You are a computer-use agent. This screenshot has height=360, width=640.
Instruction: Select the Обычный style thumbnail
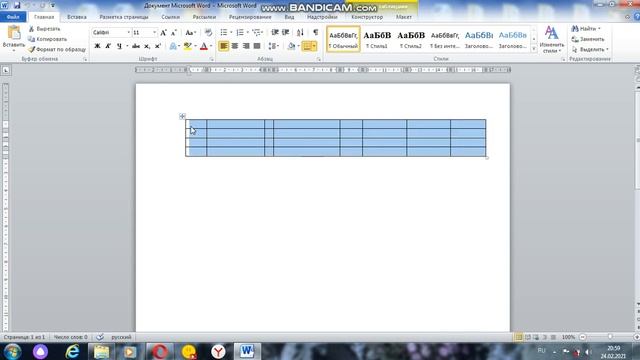[343, 39]
